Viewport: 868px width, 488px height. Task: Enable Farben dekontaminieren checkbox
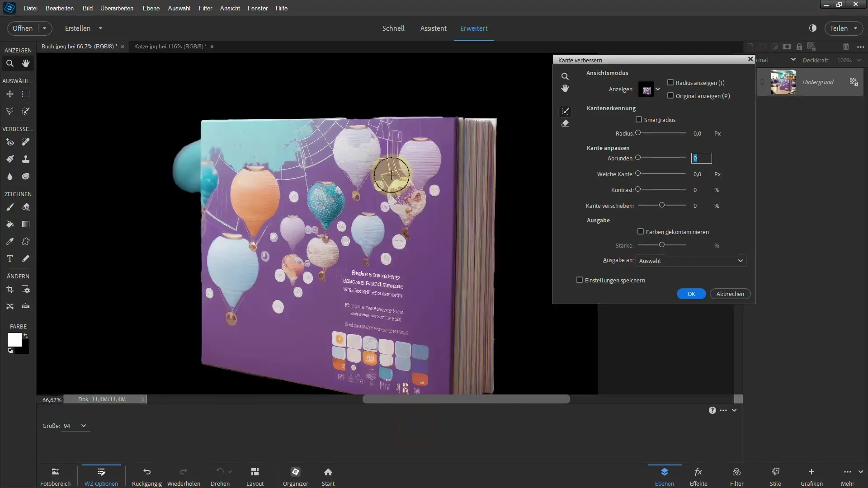coord(641,232)
